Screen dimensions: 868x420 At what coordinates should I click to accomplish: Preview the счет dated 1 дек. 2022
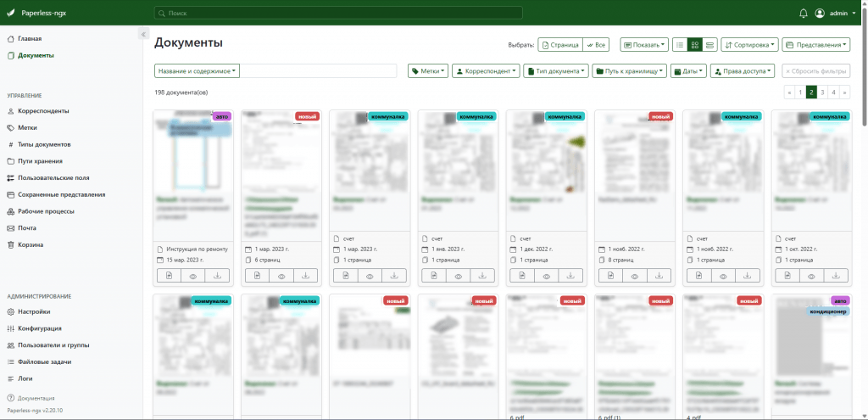tap(547, 276)
